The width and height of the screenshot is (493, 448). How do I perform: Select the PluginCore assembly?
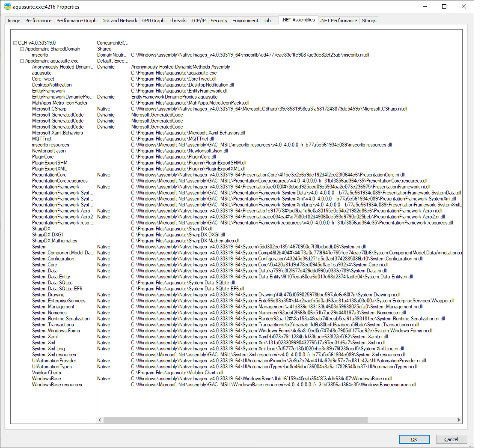pos(43,157)
